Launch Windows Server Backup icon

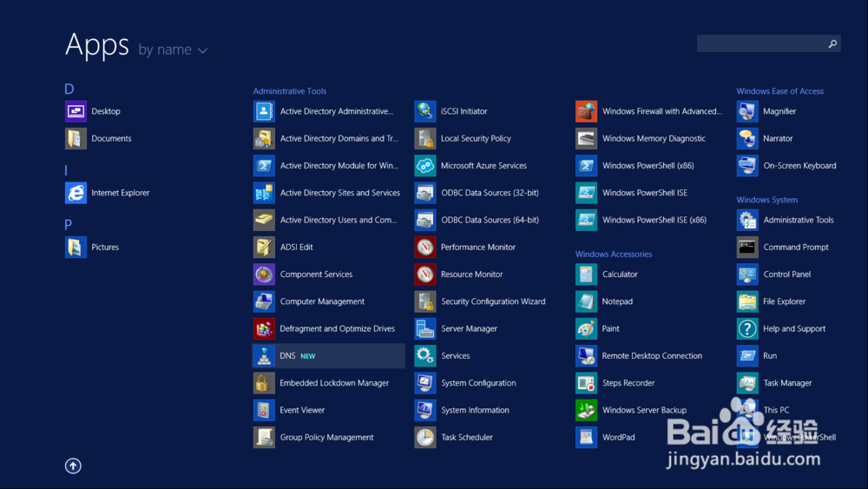(586, 410)
